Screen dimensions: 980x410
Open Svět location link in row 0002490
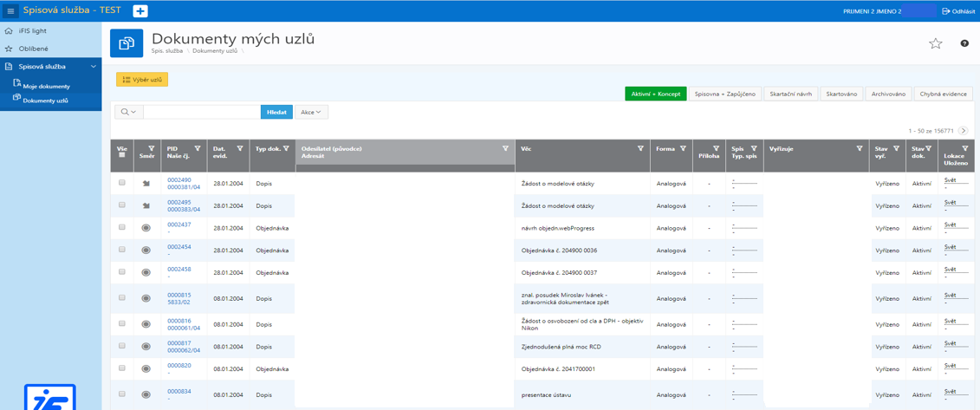pyautogui.click(x=950, y=179)
